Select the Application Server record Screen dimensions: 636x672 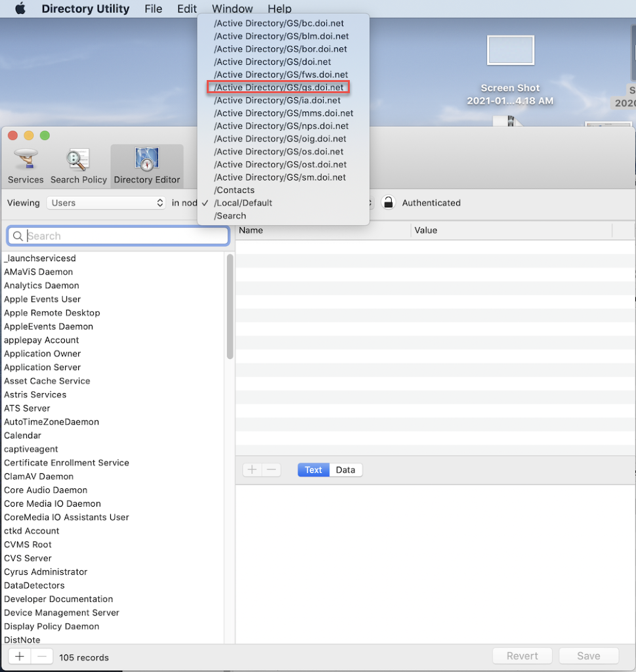113,367
